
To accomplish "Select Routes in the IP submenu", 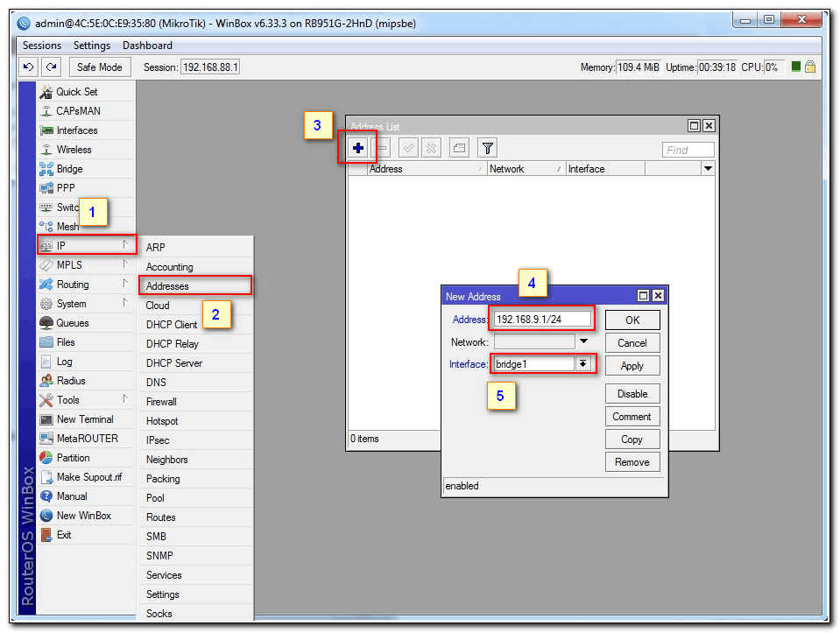I will pyautogui.click(x=195, y=517).
